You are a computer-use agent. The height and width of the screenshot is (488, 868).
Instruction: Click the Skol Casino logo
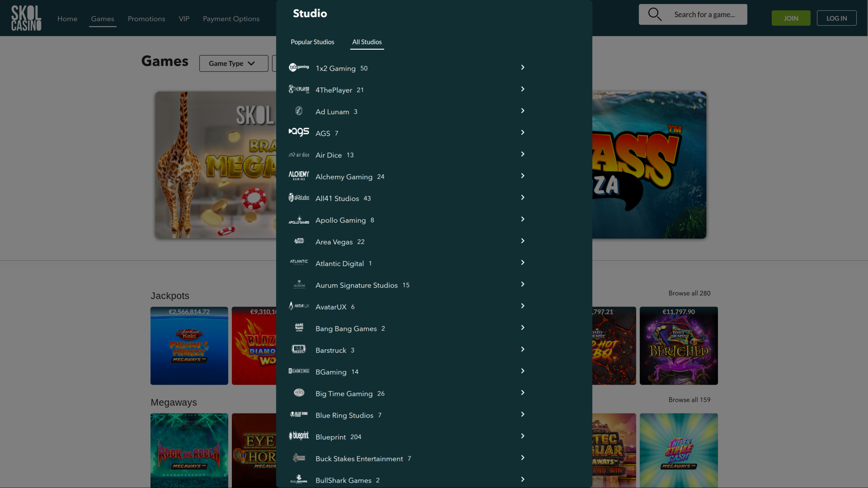[26, 18]
